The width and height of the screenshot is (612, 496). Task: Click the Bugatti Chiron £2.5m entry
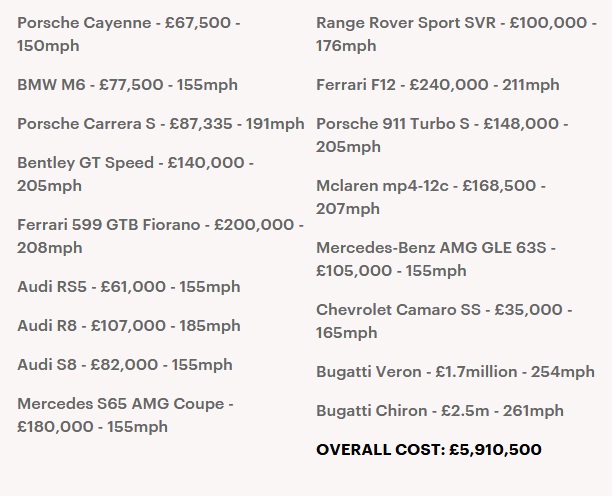(x=440, y=411)
